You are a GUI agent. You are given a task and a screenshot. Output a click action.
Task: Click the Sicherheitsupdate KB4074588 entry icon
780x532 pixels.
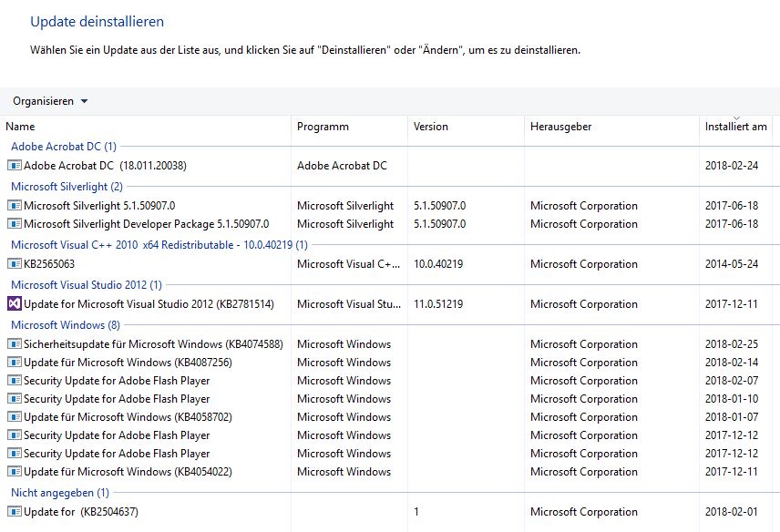point(14,344)
